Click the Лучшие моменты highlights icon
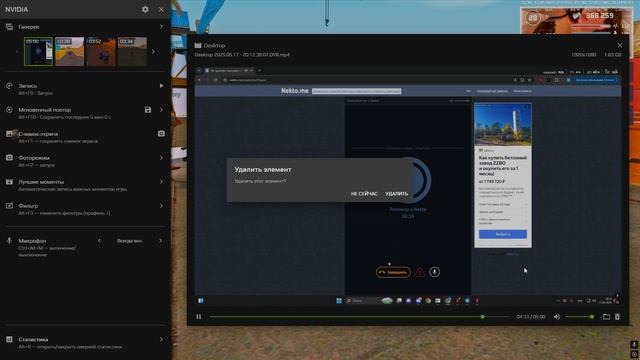This screenshot has width=640, height=360. pyautogui.click(x=9, y=182)
